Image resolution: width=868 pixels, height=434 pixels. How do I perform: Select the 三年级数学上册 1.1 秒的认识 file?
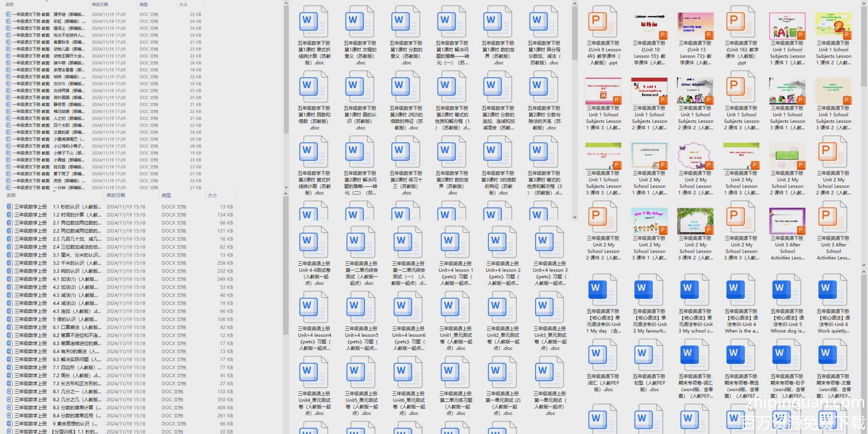[120, 207]
